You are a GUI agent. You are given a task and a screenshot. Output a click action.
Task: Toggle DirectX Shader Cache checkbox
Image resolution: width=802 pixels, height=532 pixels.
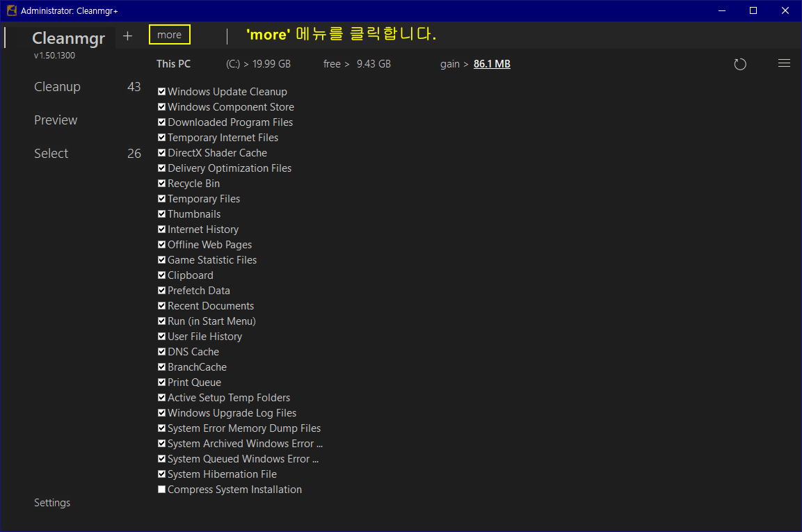(x=161, y=153)
